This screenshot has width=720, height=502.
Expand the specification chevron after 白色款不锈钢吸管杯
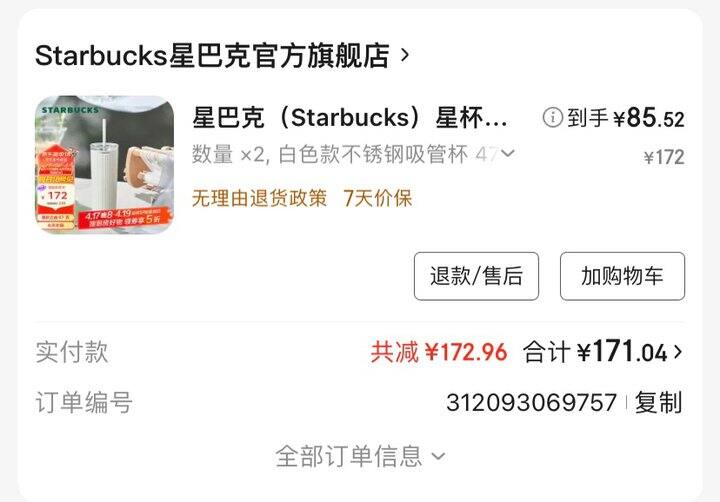pos(507,153)
